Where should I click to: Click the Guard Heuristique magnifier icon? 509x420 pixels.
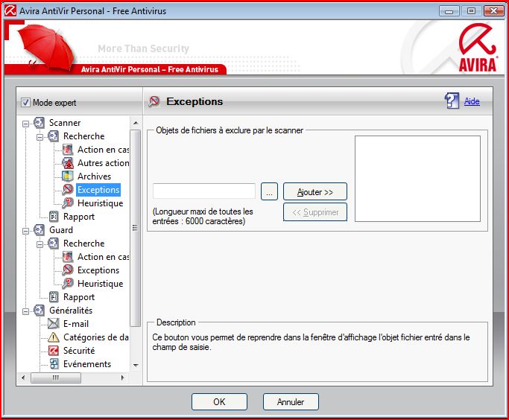[68, 284]
